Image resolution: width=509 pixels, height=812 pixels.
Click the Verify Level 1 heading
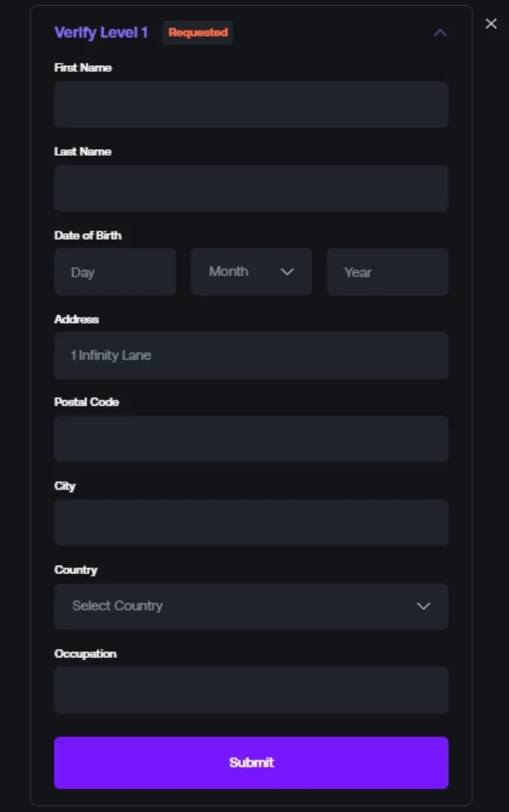point(101,33)
